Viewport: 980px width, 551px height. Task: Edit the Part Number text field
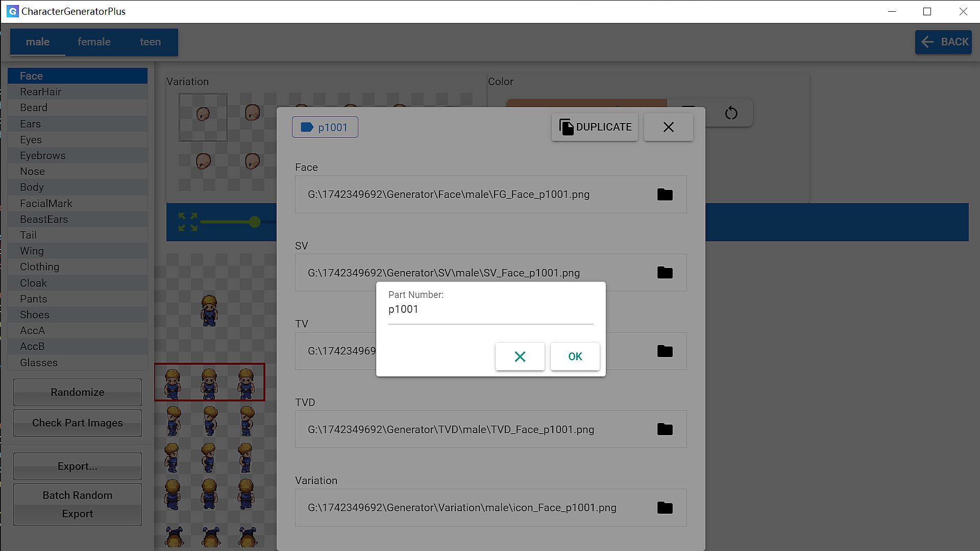490,310
